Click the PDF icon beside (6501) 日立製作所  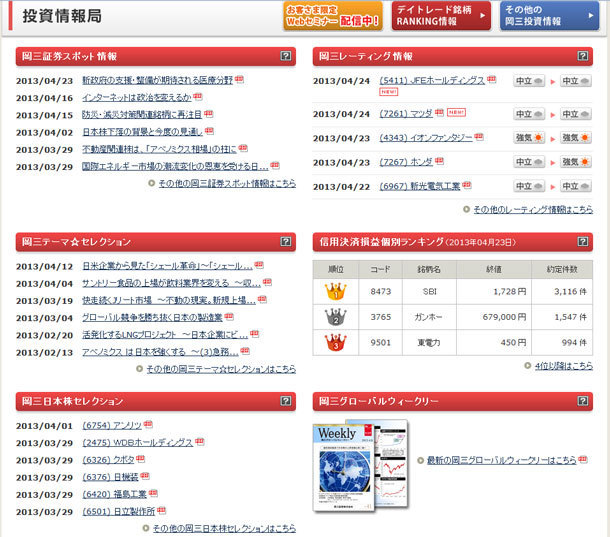click(x=161, y=510)
